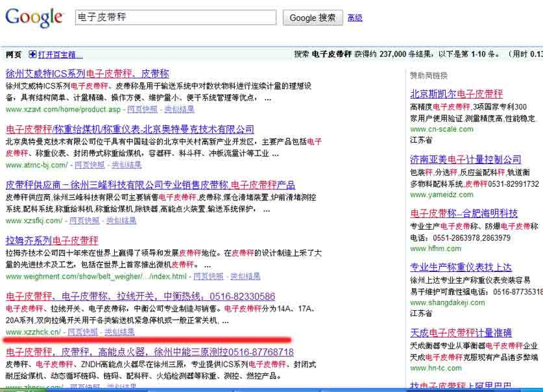Open 类似结果 for www.xzavt.com result
This screenshot has width=543, height=392.
tap(179, 110)
